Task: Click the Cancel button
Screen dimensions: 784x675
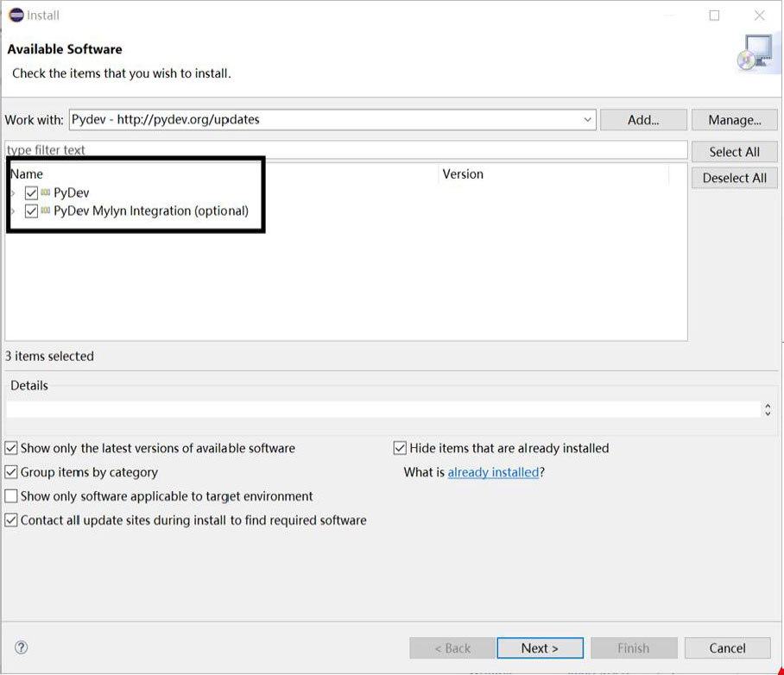Action: click(728, 648)
